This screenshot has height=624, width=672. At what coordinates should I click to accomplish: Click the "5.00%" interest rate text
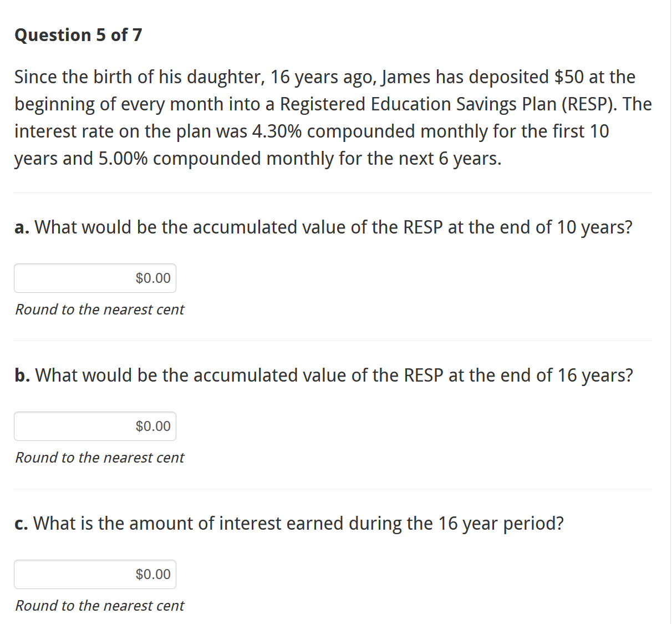click(123, 159)
